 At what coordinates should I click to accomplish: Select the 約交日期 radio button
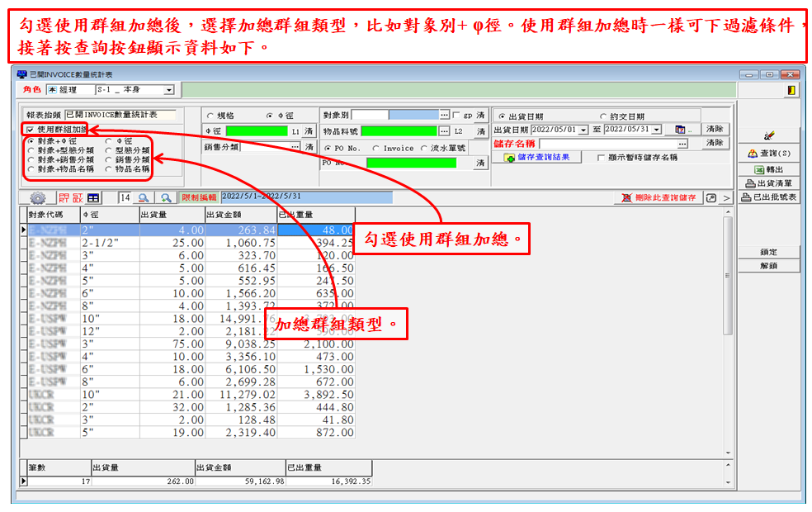pyautogui.click(x=602, y=116)
